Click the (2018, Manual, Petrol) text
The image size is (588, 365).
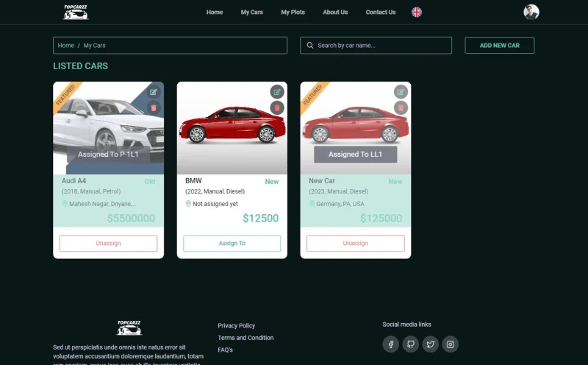tap(91, 191)
